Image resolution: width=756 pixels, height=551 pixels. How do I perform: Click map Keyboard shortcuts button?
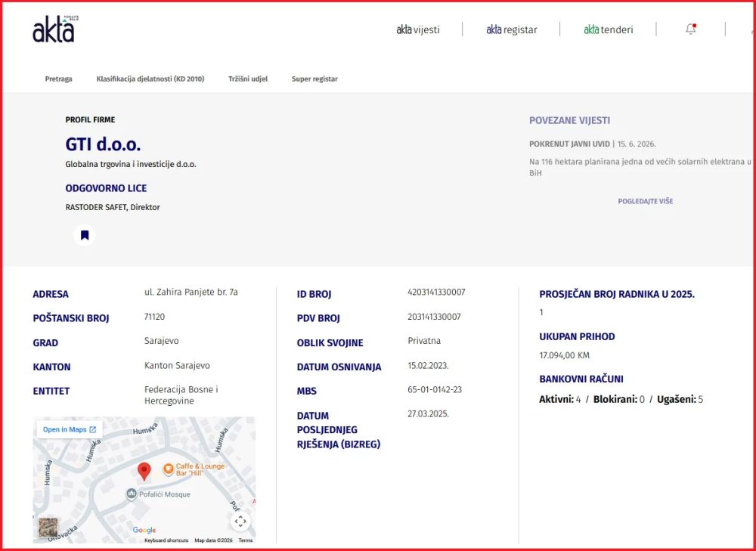[166, 540]
